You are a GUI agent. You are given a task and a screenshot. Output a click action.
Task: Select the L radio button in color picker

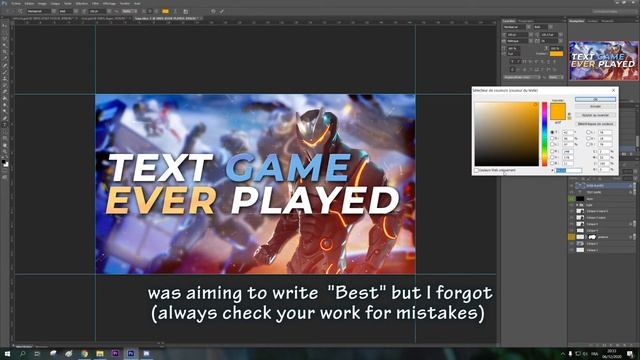(x=588, y=132)
